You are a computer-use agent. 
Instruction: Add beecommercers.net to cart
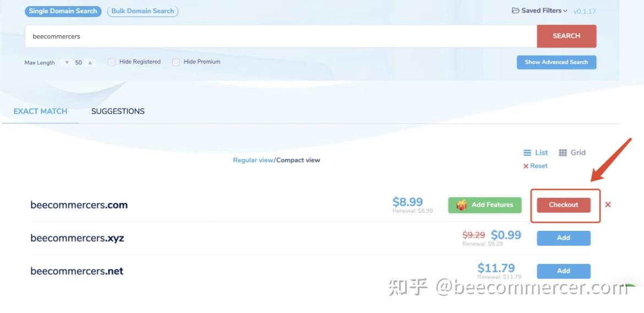click(x=564, y=271)
